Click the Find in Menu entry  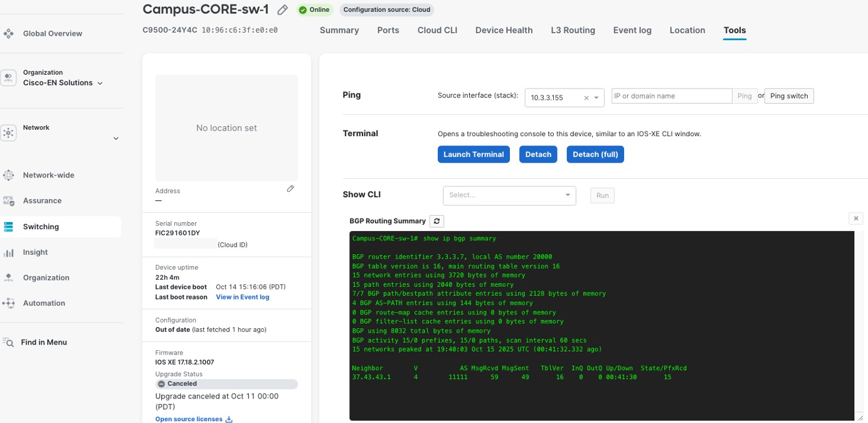click(44, 342)
